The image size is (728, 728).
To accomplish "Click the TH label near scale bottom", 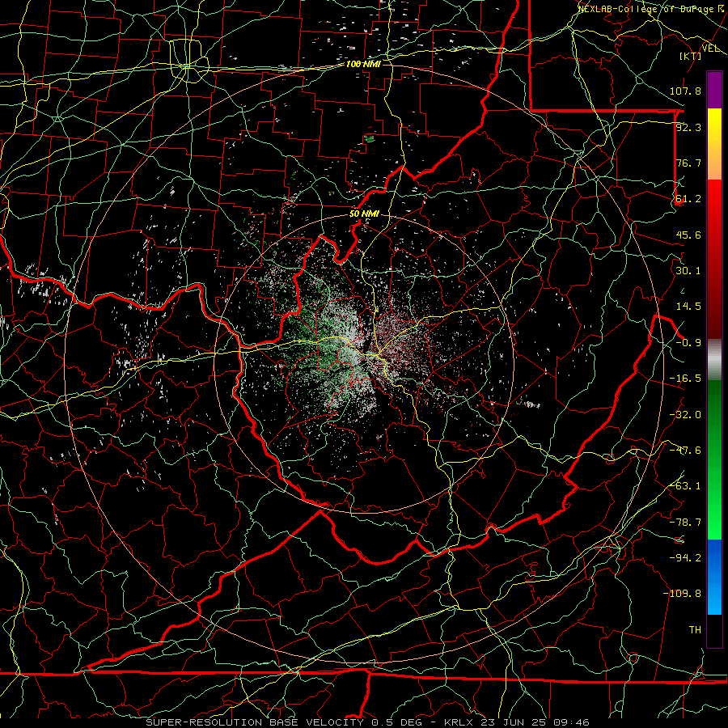I will point(695,630).
